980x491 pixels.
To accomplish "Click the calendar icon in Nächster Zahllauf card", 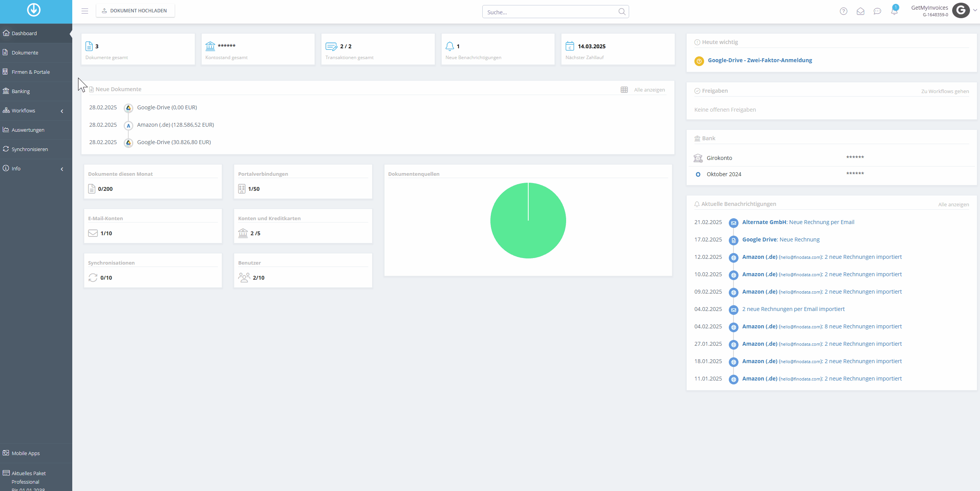I will [570, 46].
